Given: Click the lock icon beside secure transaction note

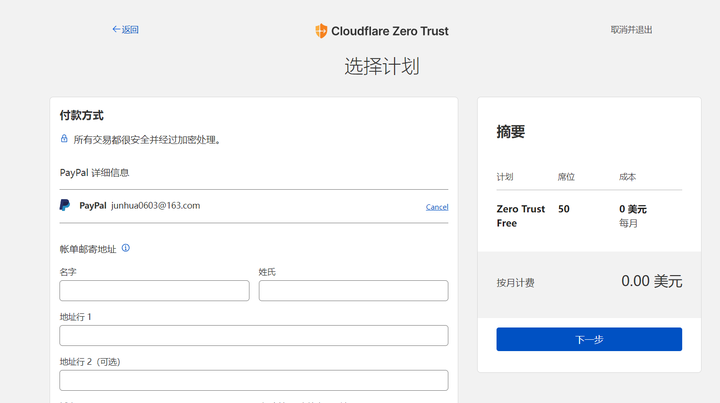Looking at the screenshot, I should coord(64,139).
